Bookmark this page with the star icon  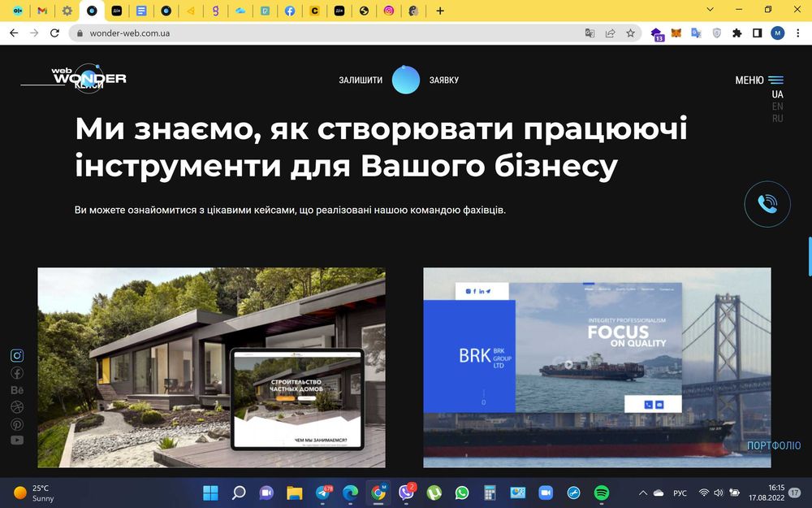pyautogui.click(x=630, y=33)
